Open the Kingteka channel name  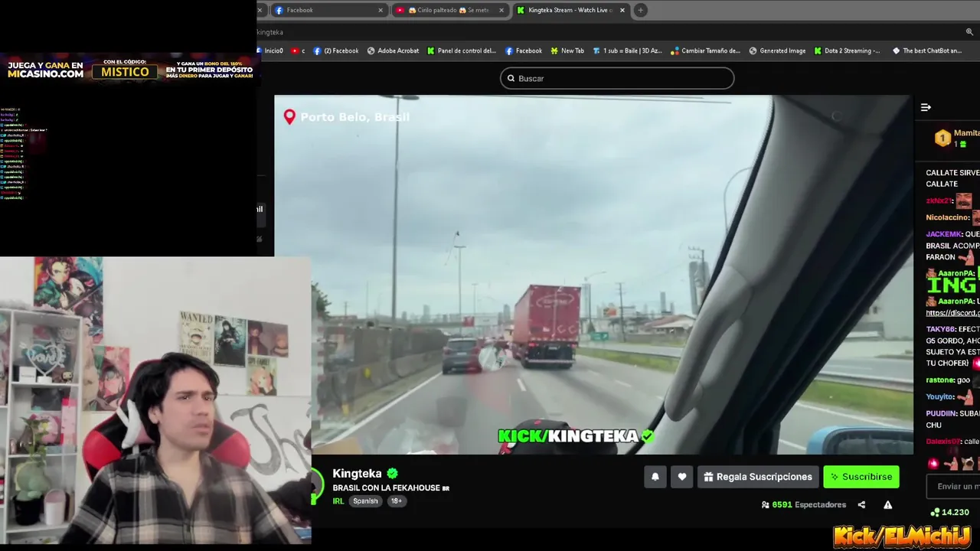[357, 473]
